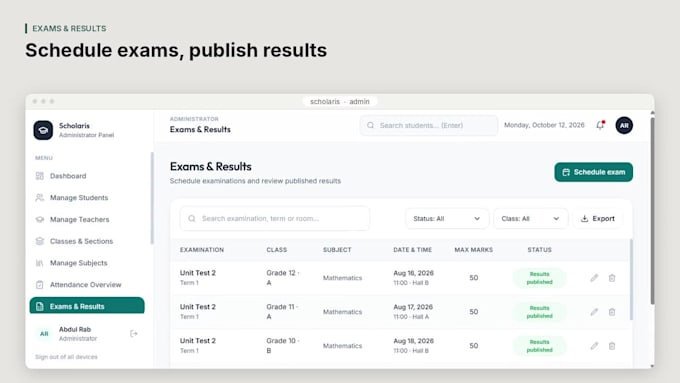Click the page vertical scrollbar at right
Viewport: 680px width, 383px height.
coord(652,210)
